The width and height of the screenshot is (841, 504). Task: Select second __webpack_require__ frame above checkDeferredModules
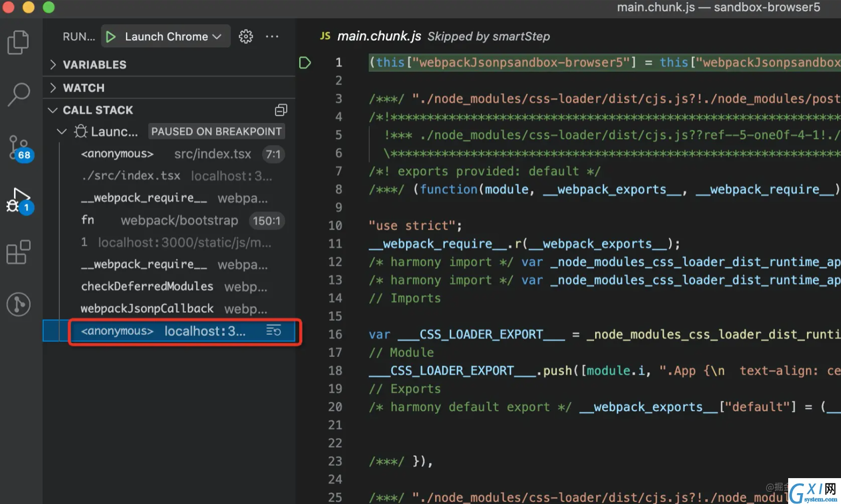(169, 265)
